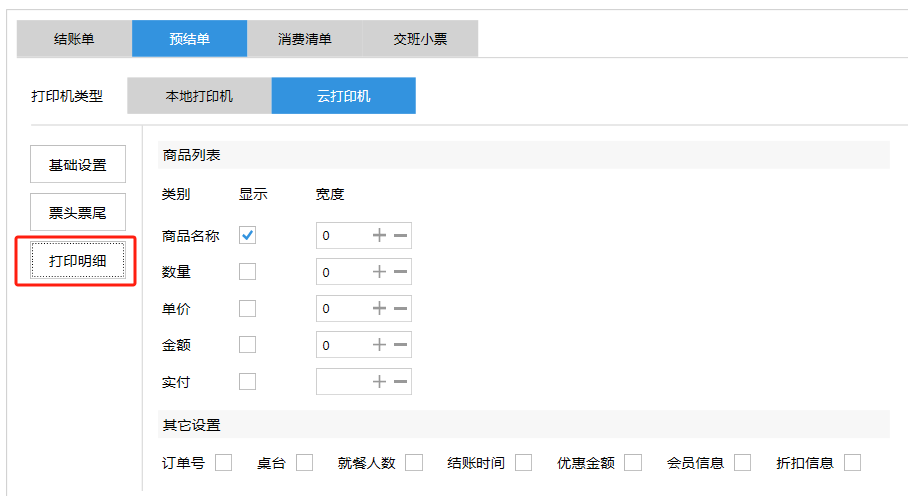908x496 pixels.
Task: Click plus icon in 实付 row
Action: (x=379, y=381)
